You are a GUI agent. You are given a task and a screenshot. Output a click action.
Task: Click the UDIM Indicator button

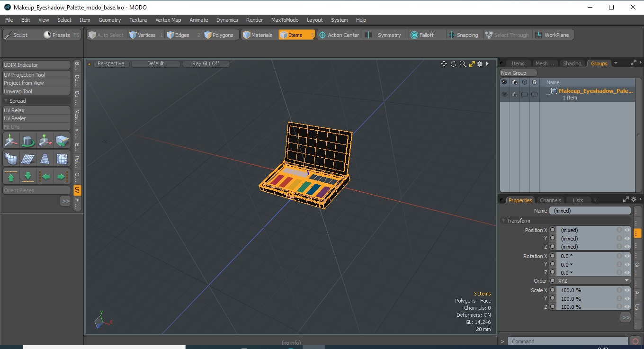point(37,65)
